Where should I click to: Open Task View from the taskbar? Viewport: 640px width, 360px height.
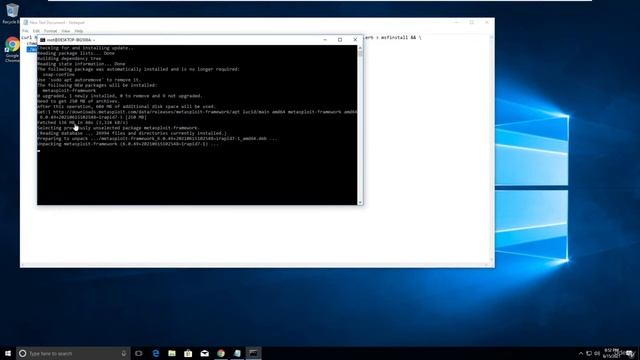[139, 353]
